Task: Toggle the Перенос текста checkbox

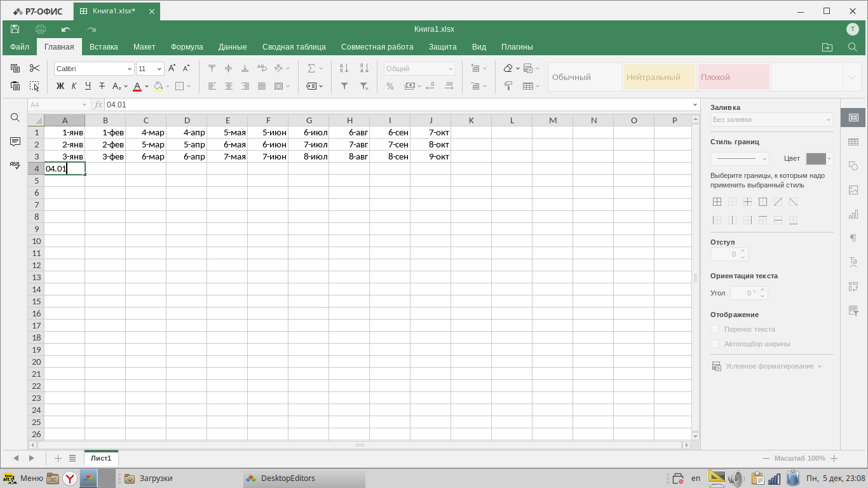Action: tap(715, 329)
